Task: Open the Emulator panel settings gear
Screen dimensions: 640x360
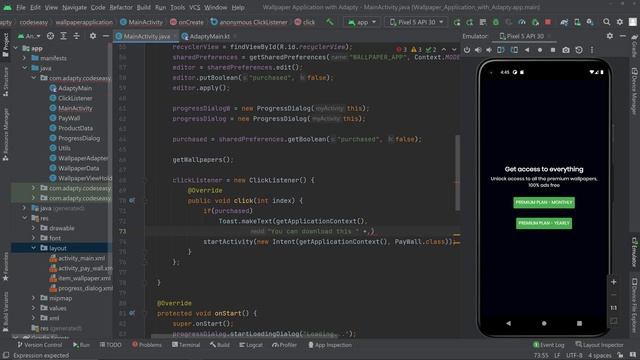Action: point(609,36)
